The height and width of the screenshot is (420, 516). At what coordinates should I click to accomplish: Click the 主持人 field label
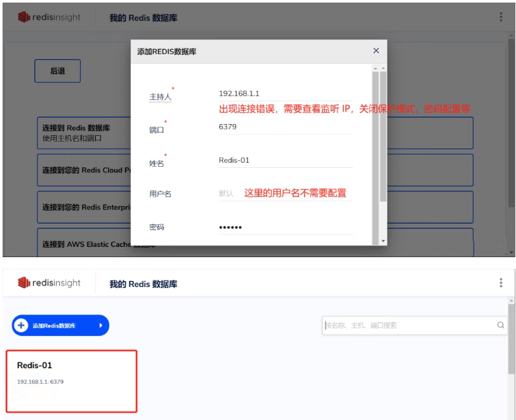(x=160, y=97)
